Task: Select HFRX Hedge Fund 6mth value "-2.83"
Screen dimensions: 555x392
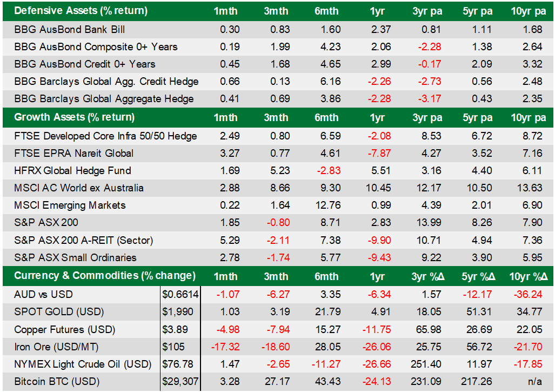Action: click(x=329, y=171)
